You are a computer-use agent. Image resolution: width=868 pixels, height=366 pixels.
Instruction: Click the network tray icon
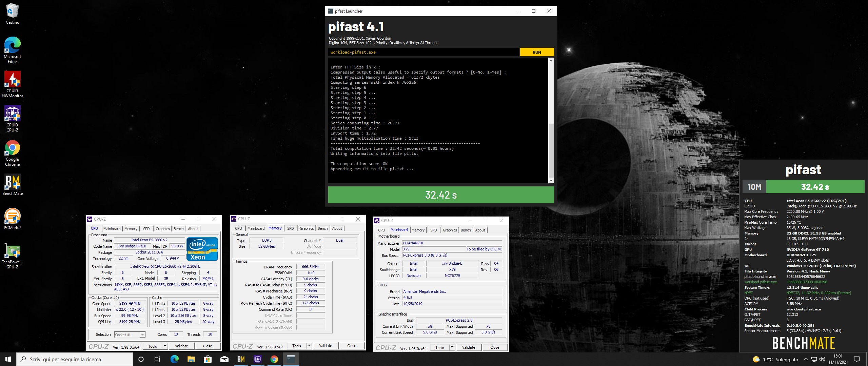coord(814,359)
